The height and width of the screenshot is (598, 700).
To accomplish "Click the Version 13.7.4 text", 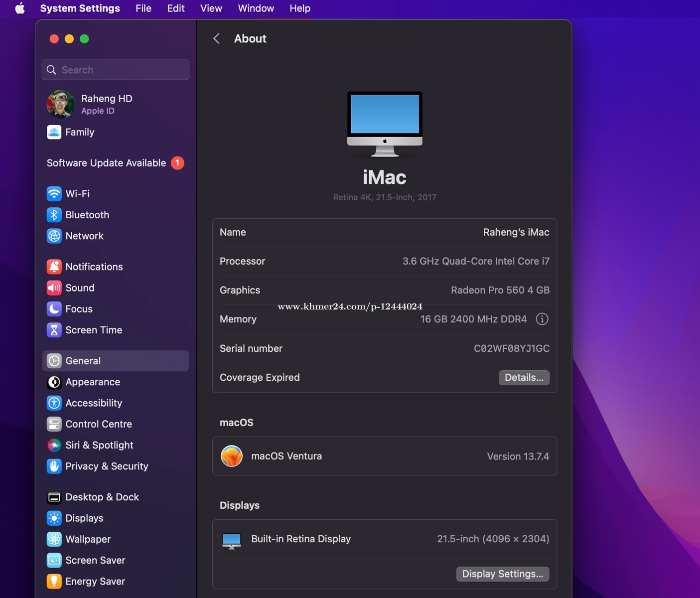I will point(518,456).
